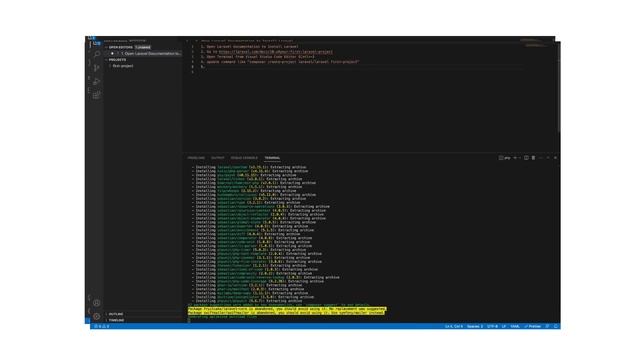Open the Extensions view

[97, 95]
